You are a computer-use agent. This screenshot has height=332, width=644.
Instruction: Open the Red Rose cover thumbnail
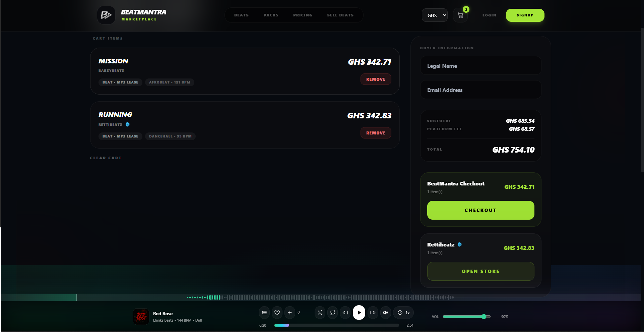[141, 317]
